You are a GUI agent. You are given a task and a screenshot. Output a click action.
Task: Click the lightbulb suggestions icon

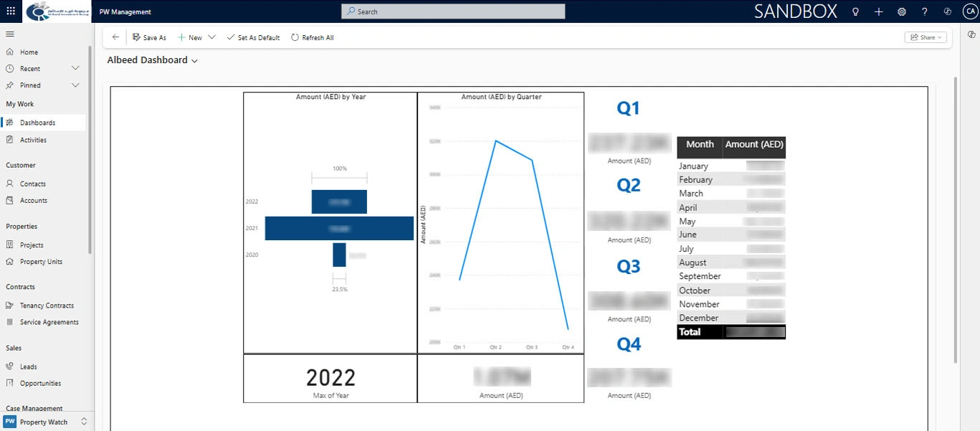click(855, 11)
